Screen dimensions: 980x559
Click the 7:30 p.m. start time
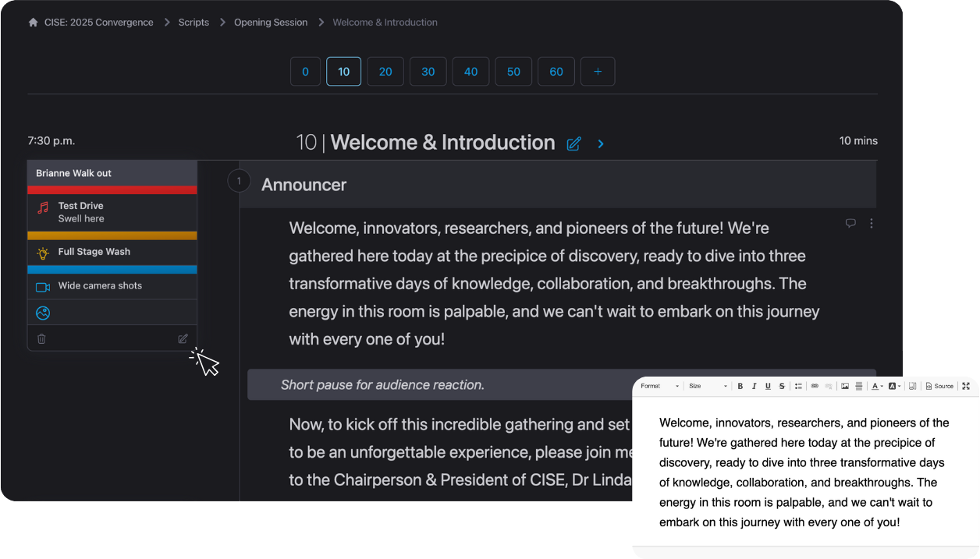pos(51,141)
